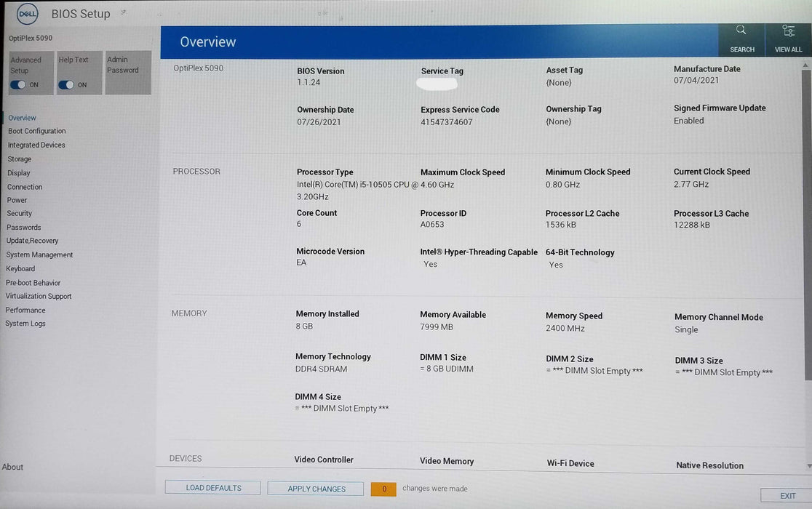Click Ownership Date 07/26/2021
This screenshot has width=812, height=509.
coord(319,122)
